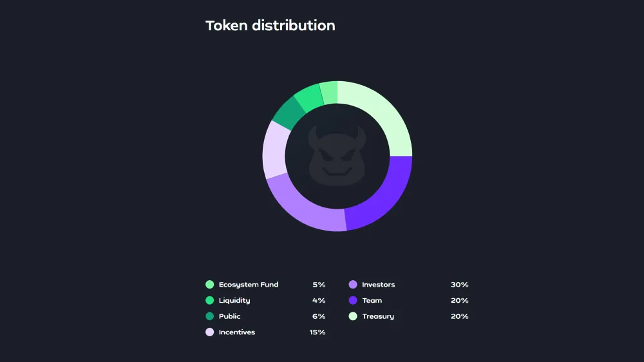Click the Ecosystem Fund legend color dot
The width and height of the screenshot is (644, 362).
point(209,285)
